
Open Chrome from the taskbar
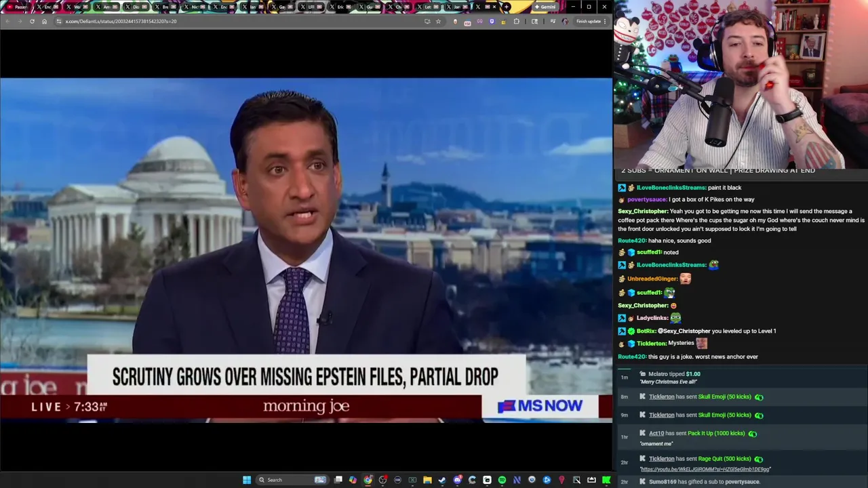(x=368, y=480)
